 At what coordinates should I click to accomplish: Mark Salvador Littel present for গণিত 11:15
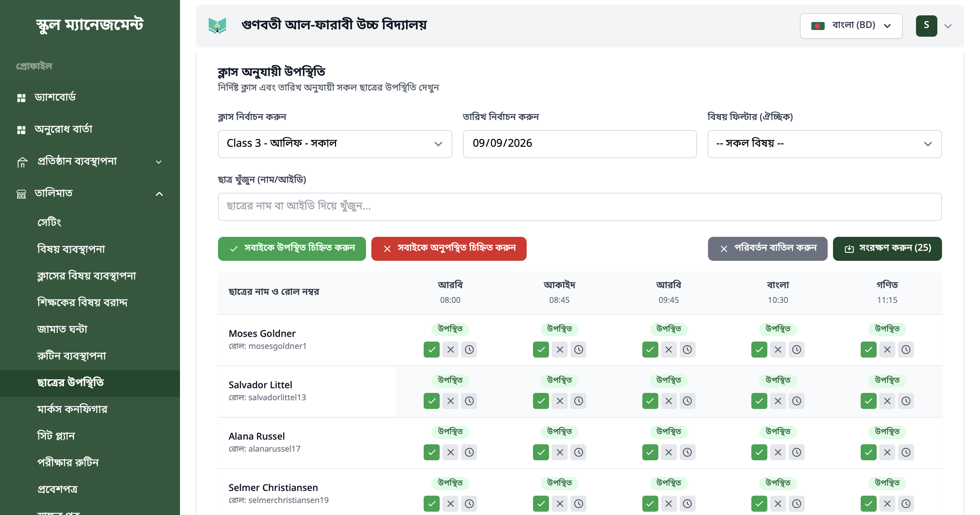coord(868,401)
